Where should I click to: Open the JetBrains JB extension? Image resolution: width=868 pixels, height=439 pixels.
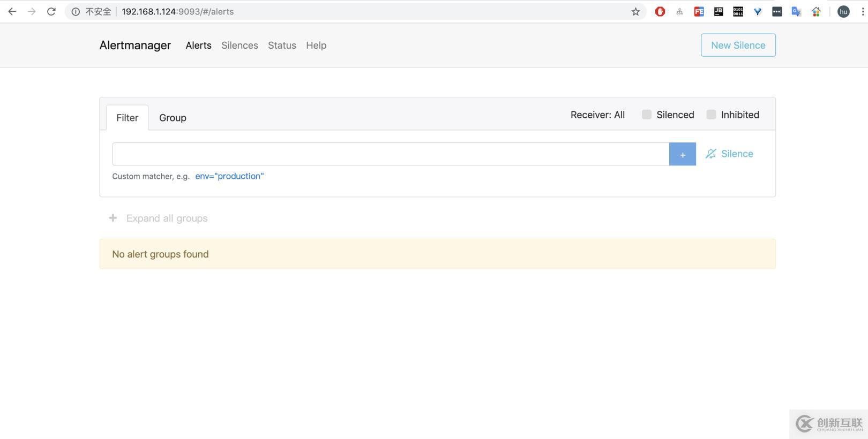click(x=719, y=11)
